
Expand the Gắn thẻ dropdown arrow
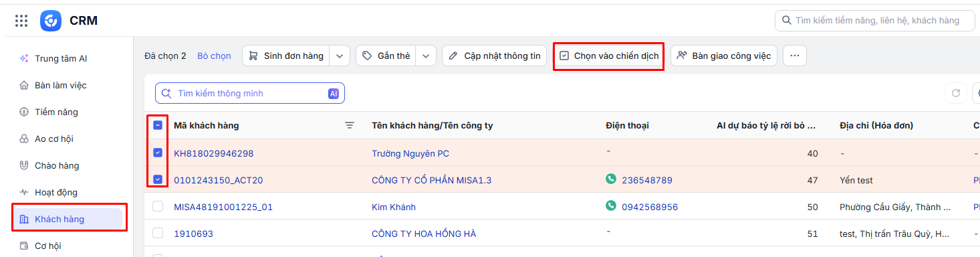point(426,56)
